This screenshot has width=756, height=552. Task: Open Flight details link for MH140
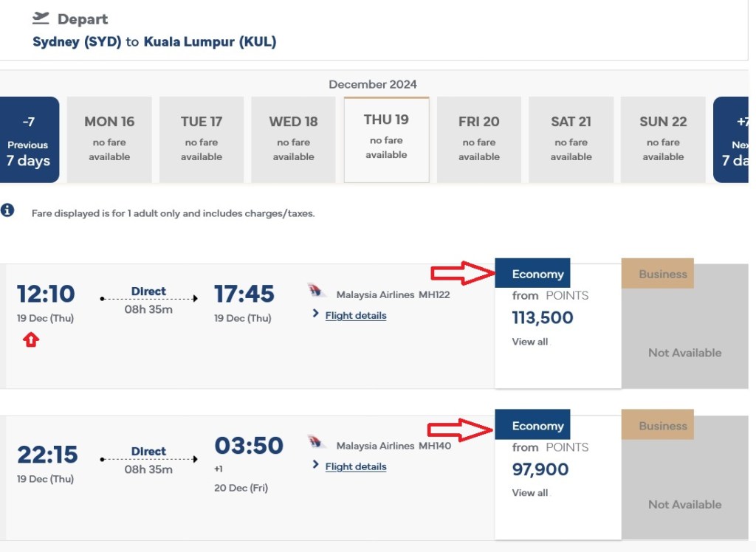tap(356, 466)
